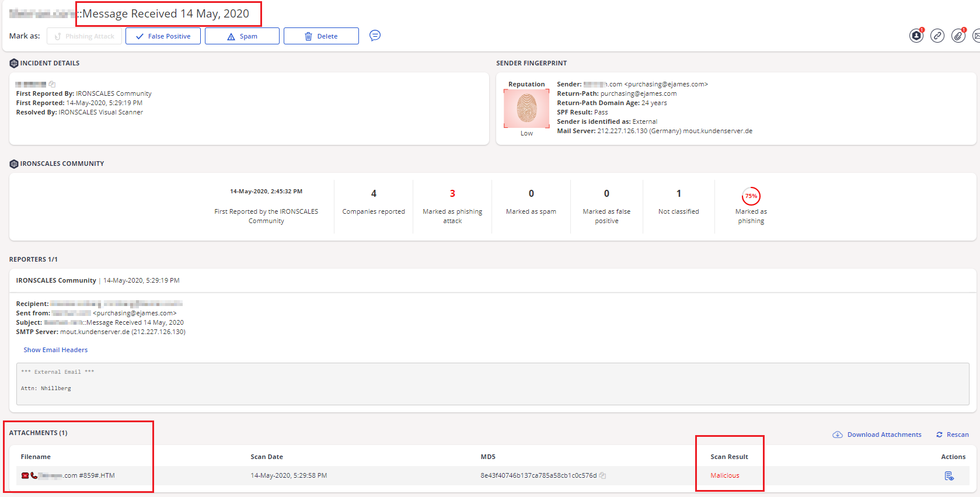Click the INCIDENT DETAILS section header icon
This screenshot has height=497, width=980.
pos(14,63)
